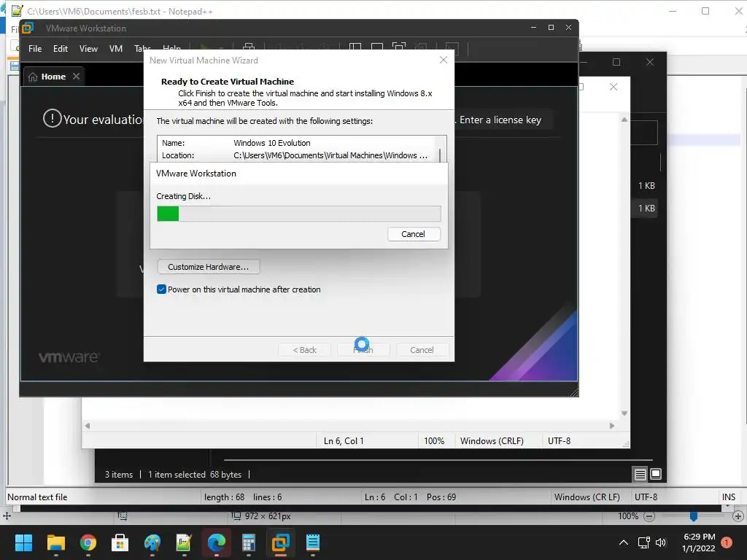Viewport: 747px width, 560px height.
Task: Click the volume speaker icon in tray
Action: [661, 542]
